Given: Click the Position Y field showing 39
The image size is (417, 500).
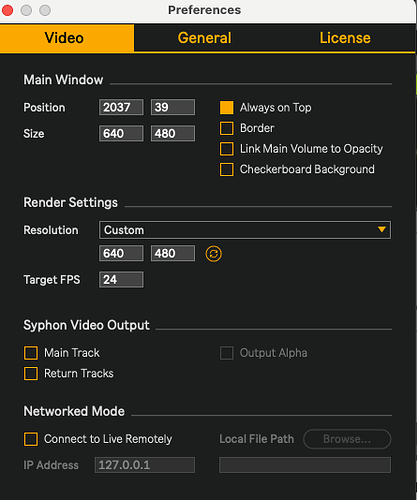Looking at the screenshot, I should click(x=173, y=107).
